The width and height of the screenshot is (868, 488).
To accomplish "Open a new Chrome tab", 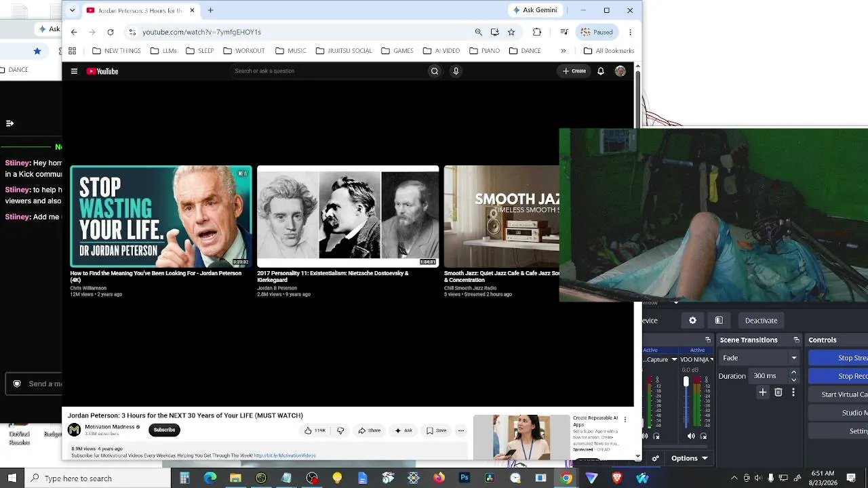I will pyautogui.click(x=211, y=10).
